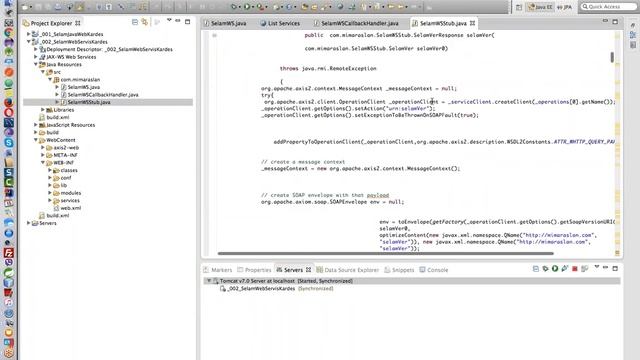Open Project Explorer view menu triangle

[x=169, y=20]
